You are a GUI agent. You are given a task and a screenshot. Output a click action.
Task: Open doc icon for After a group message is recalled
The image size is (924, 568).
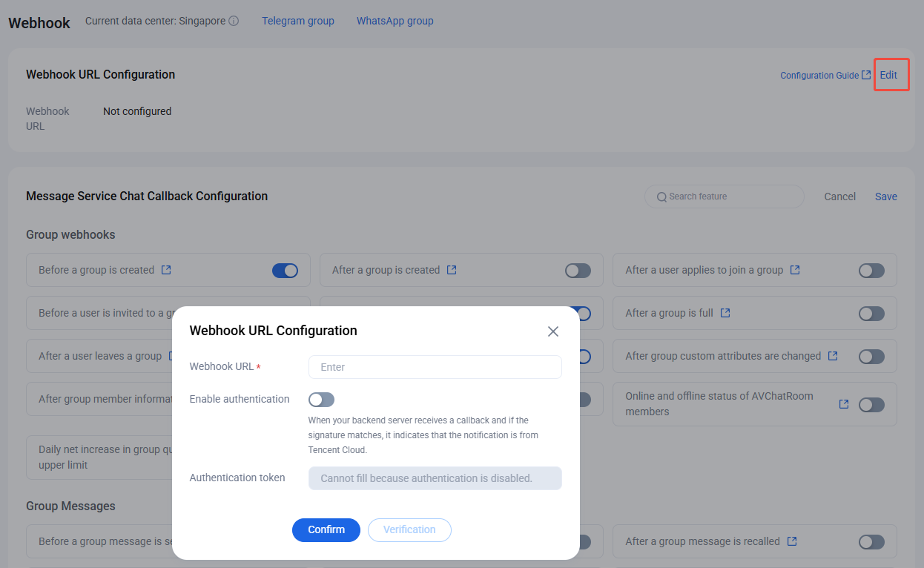click(792, 541)
